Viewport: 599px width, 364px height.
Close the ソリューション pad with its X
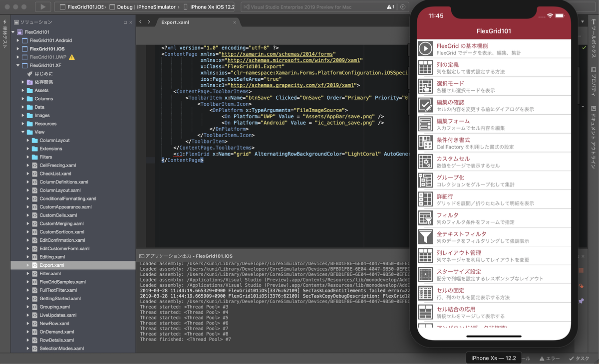131,22
